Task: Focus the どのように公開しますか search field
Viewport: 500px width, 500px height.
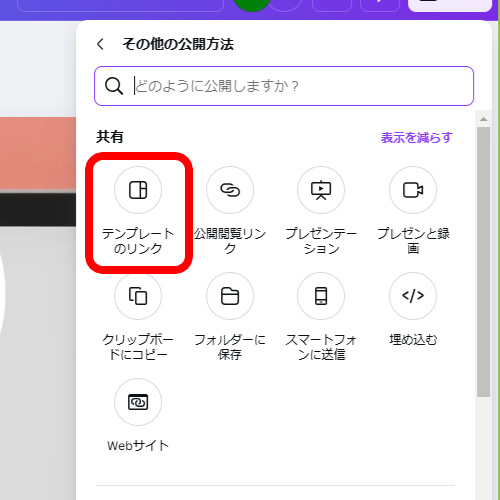Action: click(284, 86)
